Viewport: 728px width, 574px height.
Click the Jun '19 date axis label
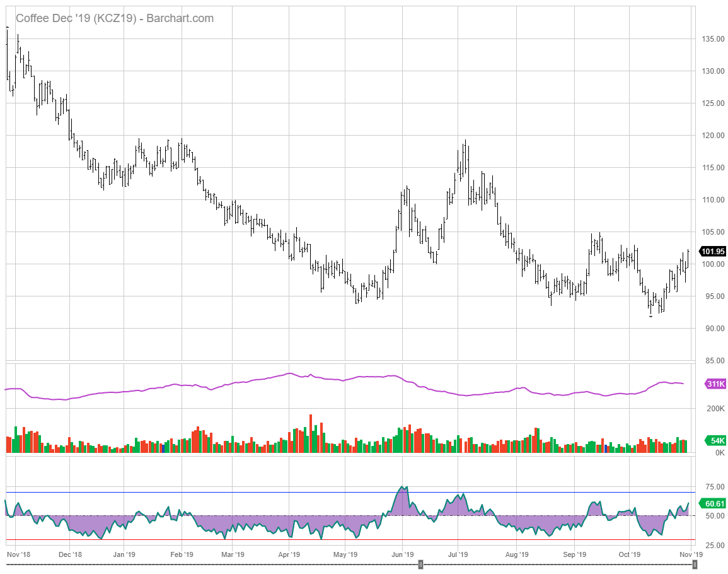403,554
